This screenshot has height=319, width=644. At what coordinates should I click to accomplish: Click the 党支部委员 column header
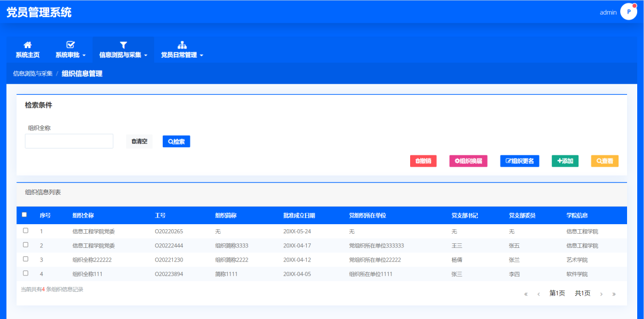pyautogui.click(x=523, y=215)
